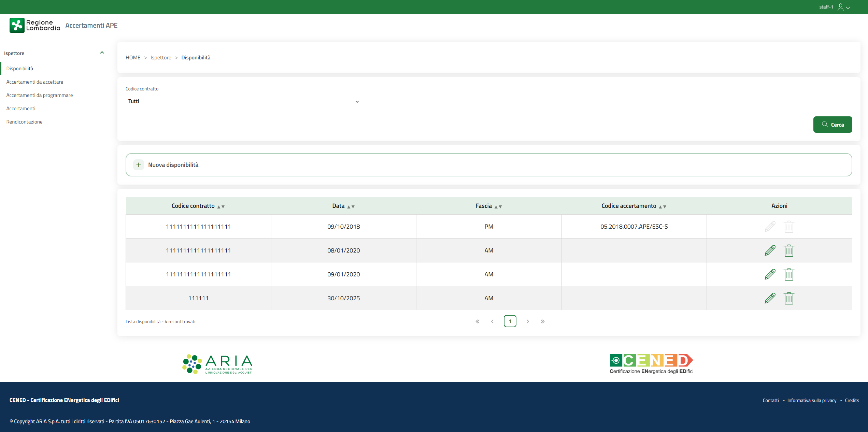Open Accertamenti da accettare in sidebar

(x=35, y=82)
